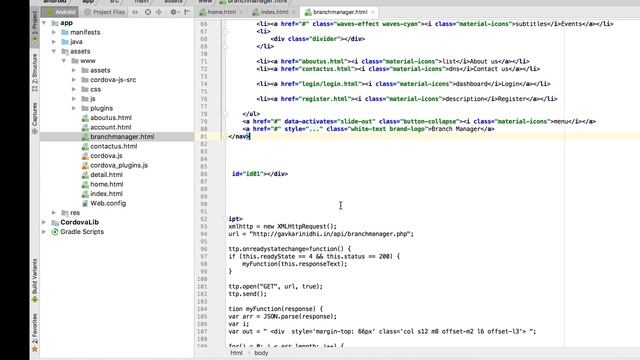Expand the plugins folder
Viewport: 640px width, 360px height.
(x=74, y=108)
